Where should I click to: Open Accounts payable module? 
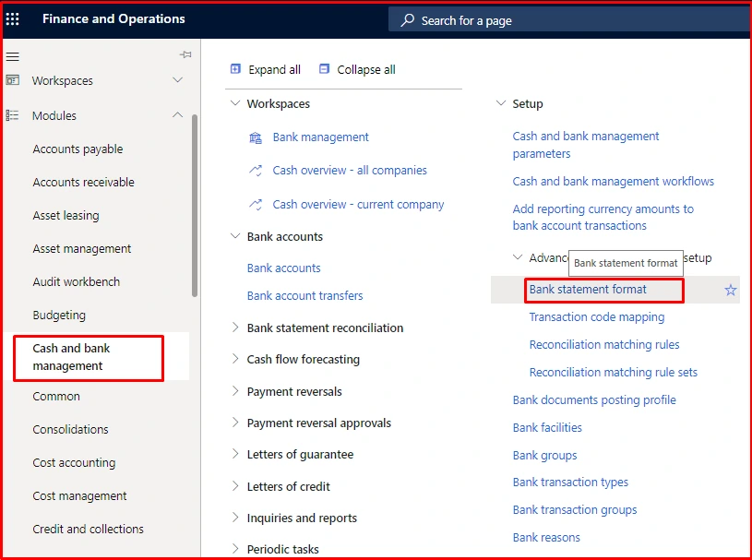coord(78,149)
